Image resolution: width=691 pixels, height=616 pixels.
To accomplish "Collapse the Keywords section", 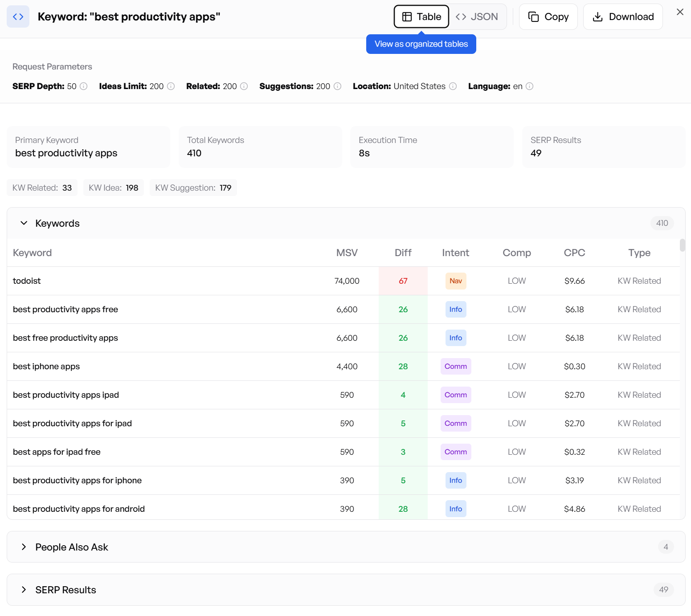I will click(24, 223).
